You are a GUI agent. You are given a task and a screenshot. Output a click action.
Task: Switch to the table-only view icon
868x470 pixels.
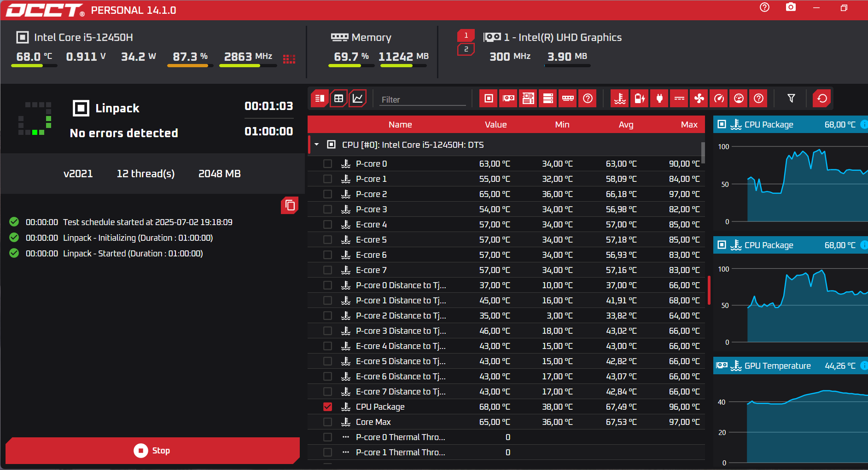[x=339, y=99]
